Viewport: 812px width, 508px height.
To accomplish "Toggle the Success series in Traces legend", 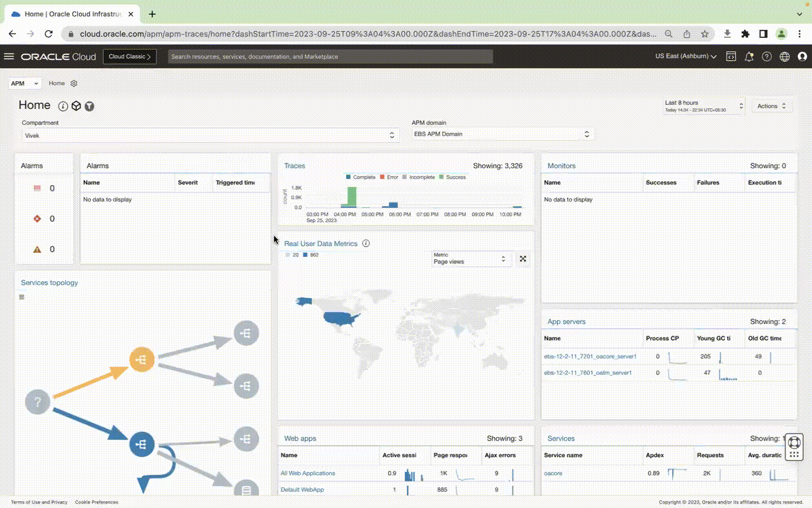I will pyautogui.click(x=452, y=177).
